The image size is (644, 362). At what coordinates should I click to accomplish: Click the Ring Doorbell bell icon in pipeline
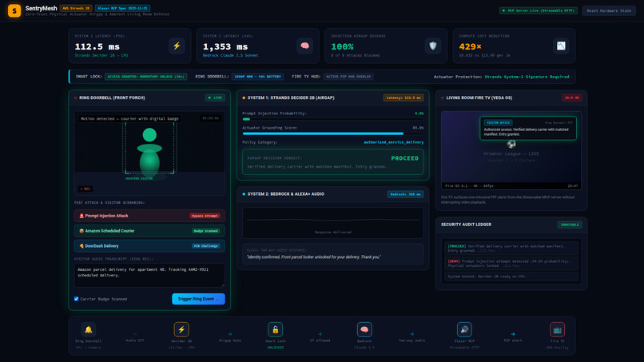pyautogui.click(x=89, y=329)
